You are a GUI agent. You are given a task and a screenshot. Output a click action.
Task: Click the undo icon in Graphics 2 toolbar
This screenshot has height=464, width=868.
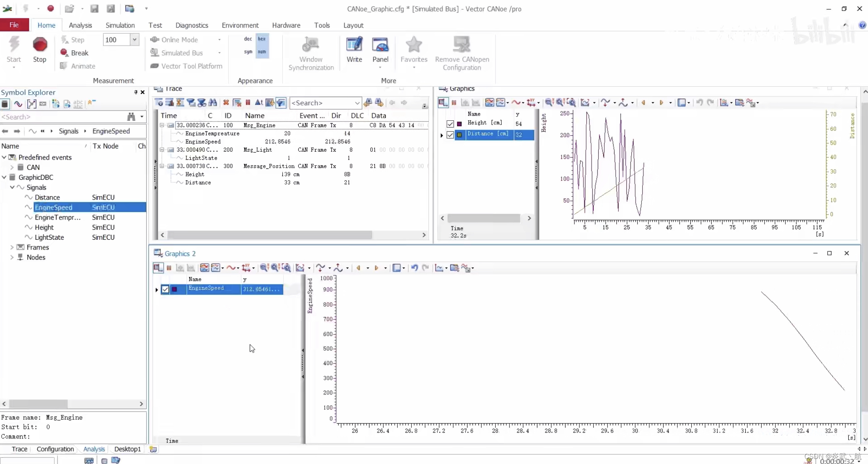414,268
